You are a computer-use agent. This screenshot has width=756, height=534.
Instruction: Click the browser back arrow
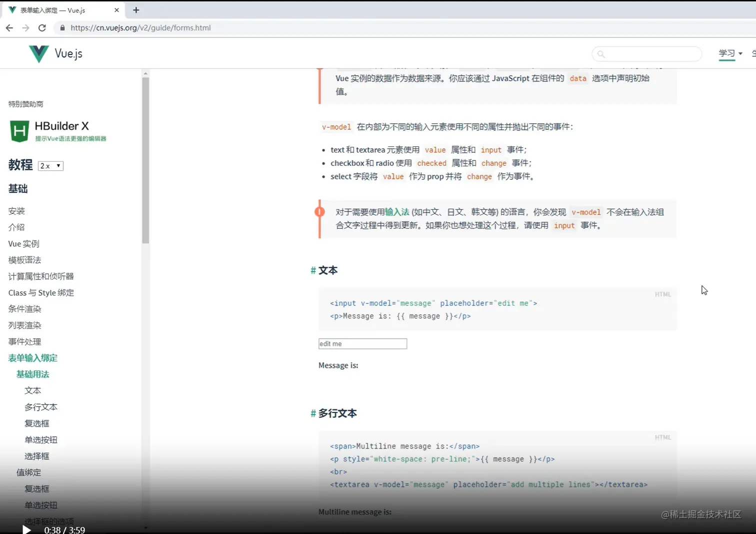click(x=9, y=28)
